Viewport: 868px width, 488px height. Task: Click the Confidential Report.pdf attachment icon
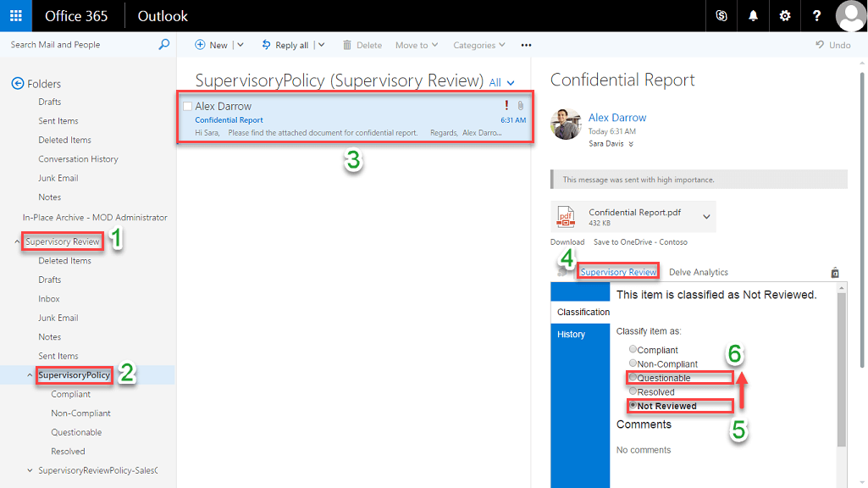coord(566,217)
